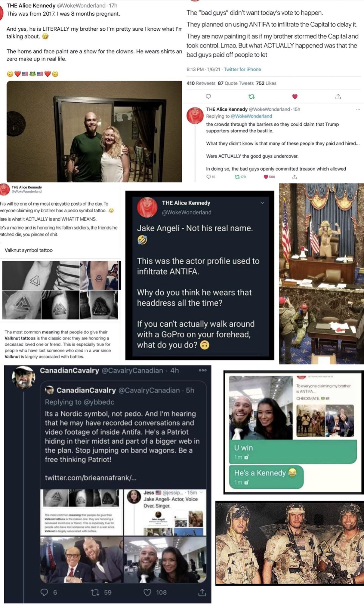Open the 15 replies on Alice Kennedy's reply tweet
The image size is (364, 616).
[208, 177]
